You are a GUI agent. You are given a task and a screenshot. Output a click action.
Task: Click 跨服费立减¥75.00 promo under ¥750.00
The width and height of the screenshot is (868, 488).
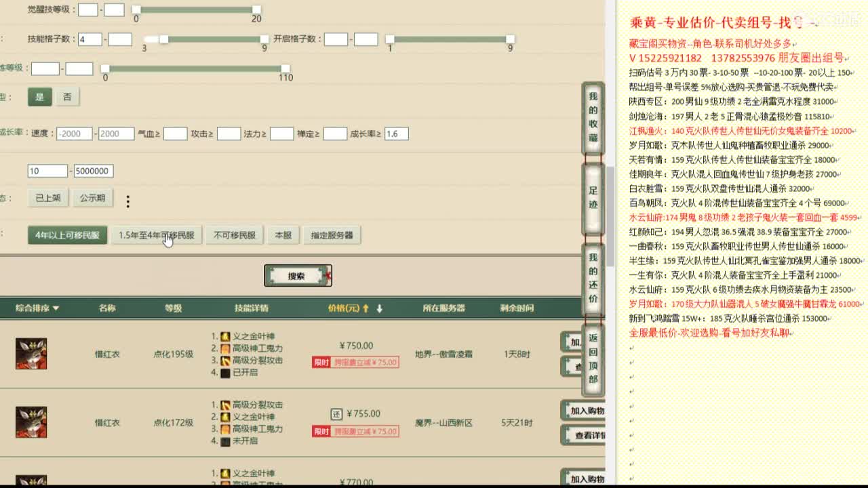(366, 363)
